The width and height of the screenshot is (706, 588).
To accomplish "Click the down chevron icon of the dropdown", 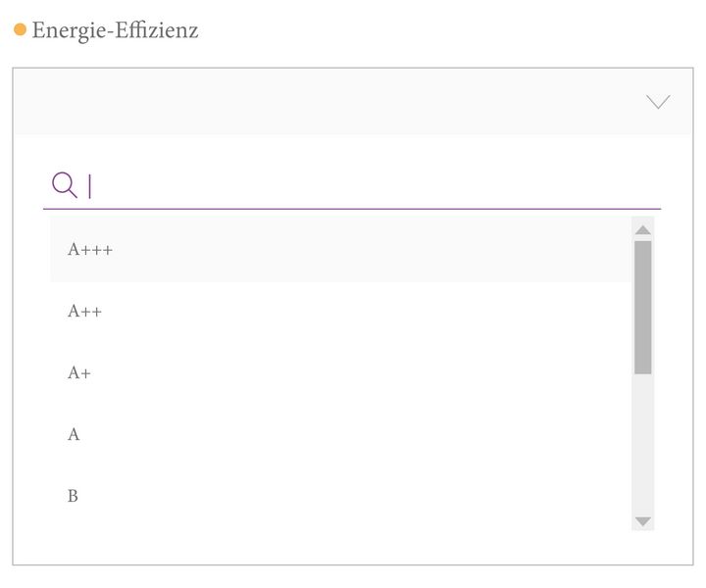I will (x=658, y=101).
